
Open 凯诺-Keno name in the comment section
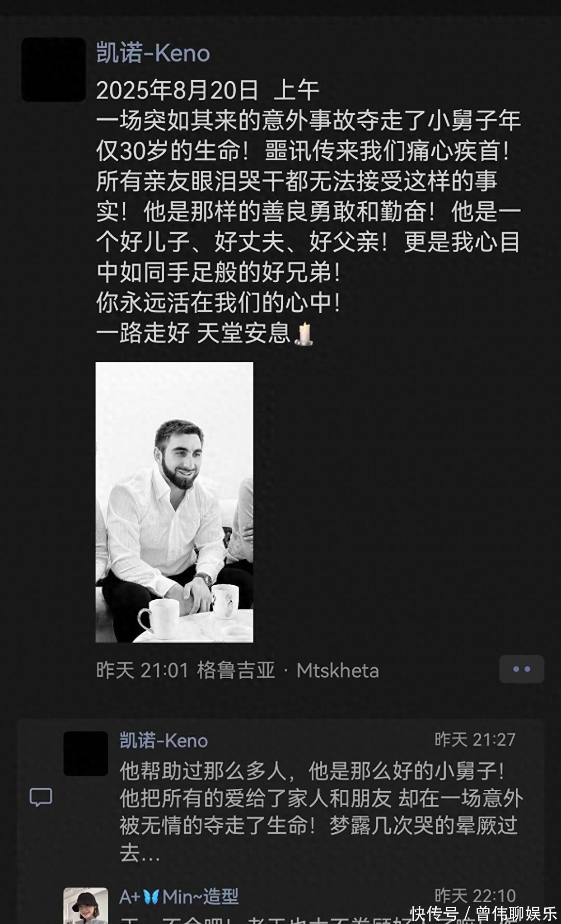pos(164,741)
